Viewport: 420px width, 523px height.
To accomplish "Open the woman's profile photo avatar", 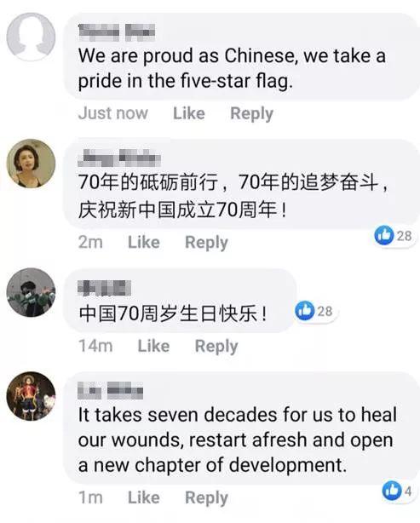I will [x=31, y=164].
